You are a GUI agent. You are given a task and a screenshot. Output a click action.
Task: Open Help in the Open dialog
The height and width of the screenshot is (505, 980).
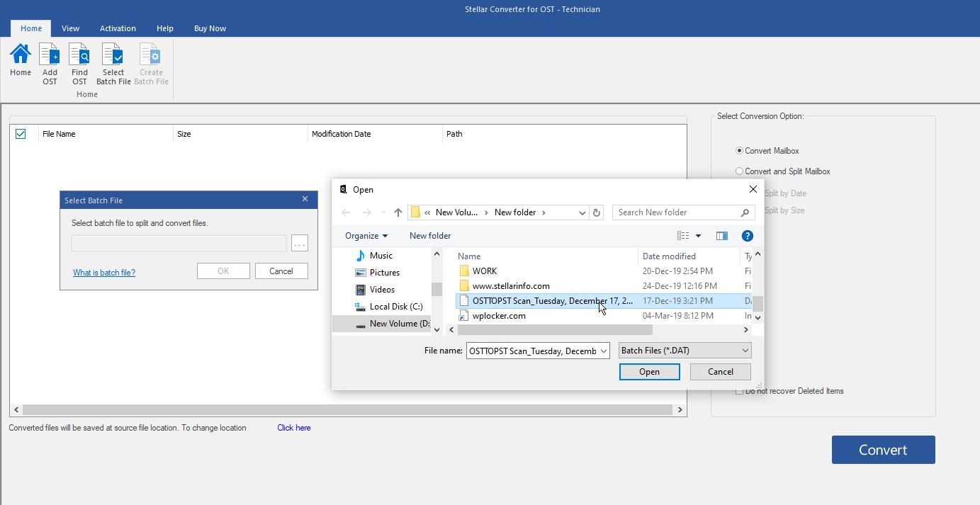click(747, 236)
